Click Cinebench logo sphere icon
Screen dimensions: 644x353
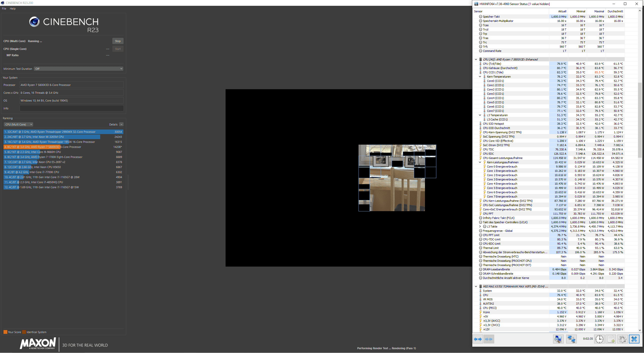pos(34,22)
